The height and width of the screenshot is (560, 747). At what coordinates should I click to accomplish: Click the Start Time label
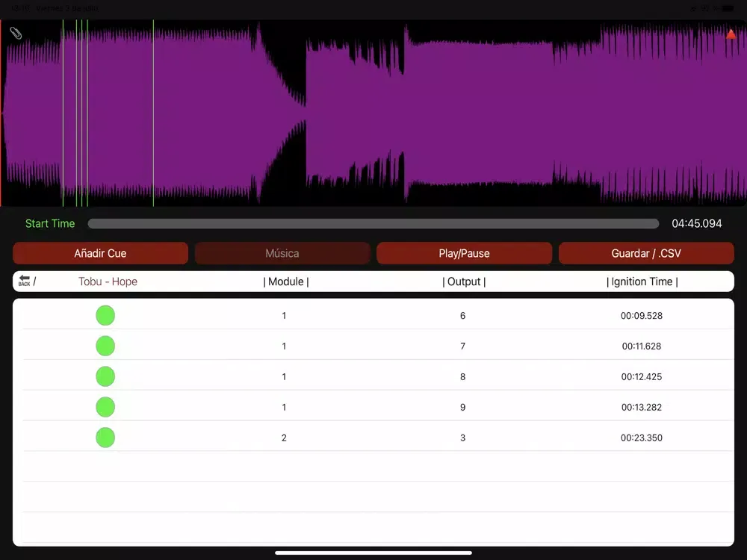(x=50, y=223)
